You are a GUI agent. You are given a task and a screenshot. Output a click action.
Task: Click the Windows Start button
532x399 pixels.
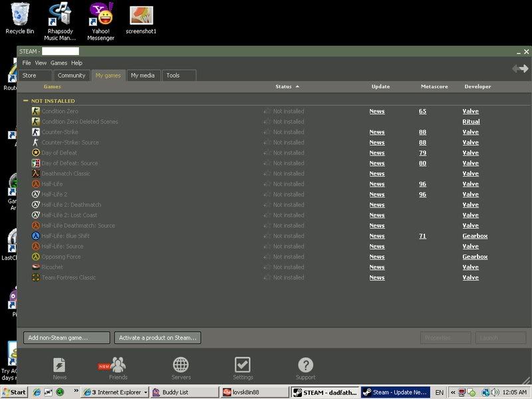14,392
